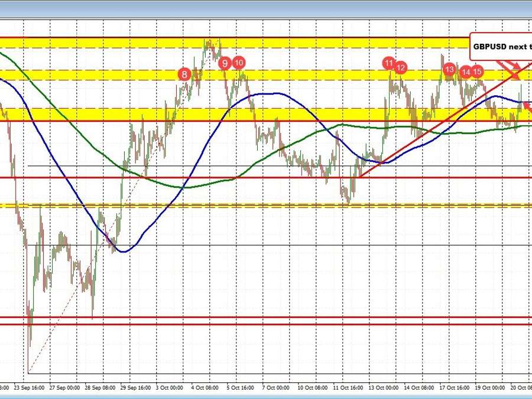Select the red numbered marker 15
This screenshot has width=532, height=399.
tap(478, 72)
